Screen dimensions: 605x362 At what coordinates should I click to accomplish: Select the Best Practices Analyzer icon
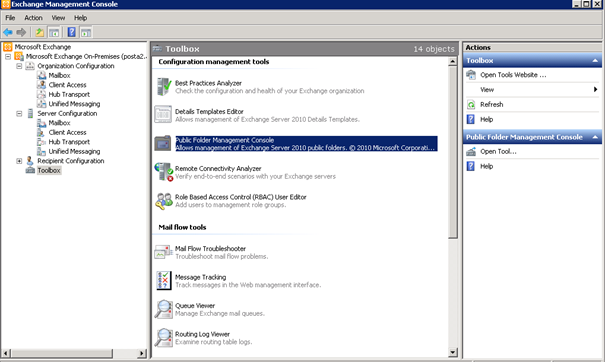(164, 86)
